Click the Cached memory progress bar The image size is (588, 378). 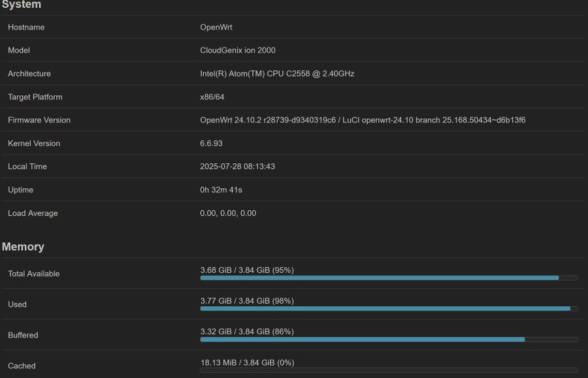click(x=389, y=370)
